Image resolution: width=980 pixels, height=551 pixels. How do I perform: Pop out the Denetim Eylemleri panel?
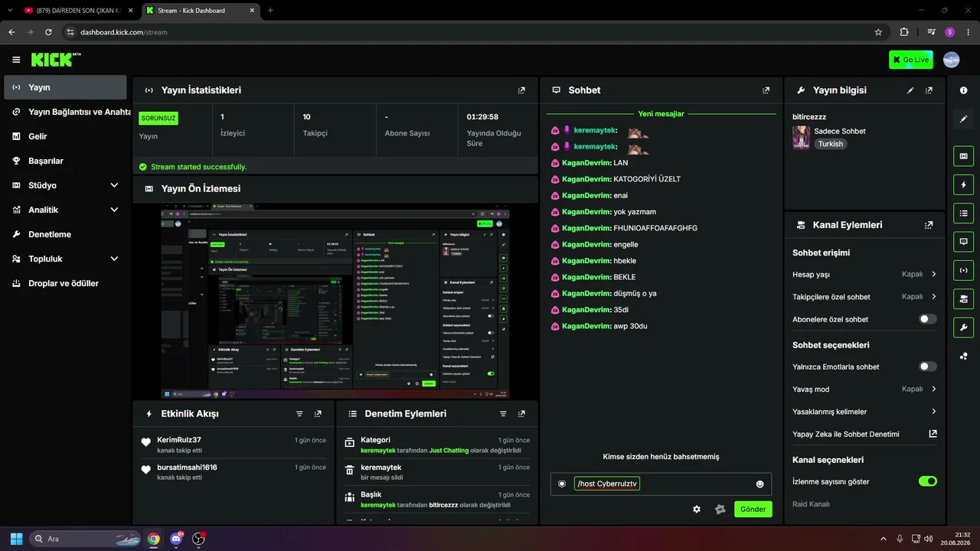pos(521,414)
